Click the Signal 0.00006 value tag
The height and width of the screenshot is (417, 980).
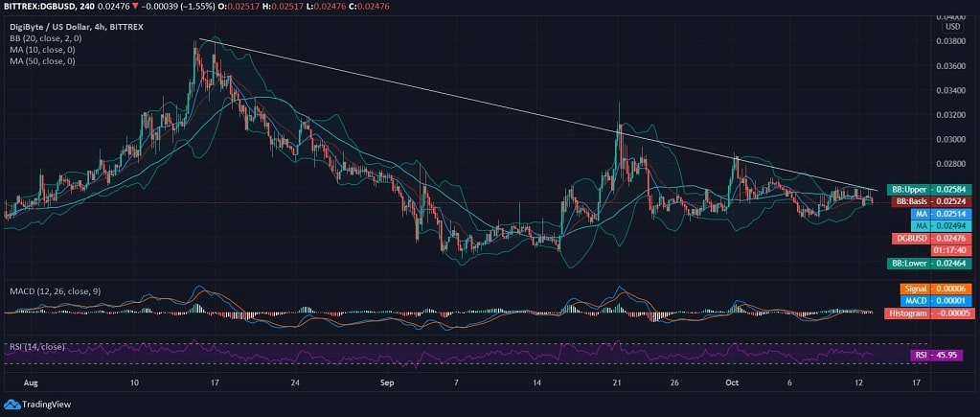[936, 290]
